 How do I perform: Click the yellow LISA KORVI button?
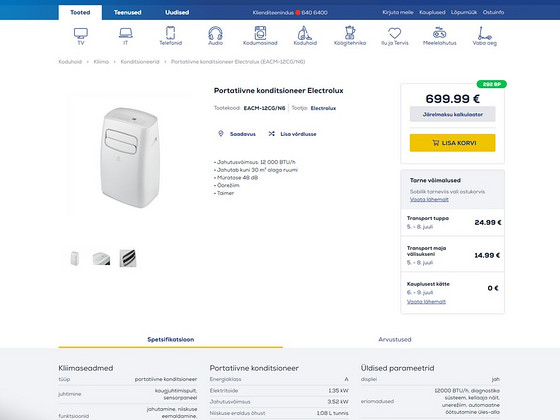point(452,143)
